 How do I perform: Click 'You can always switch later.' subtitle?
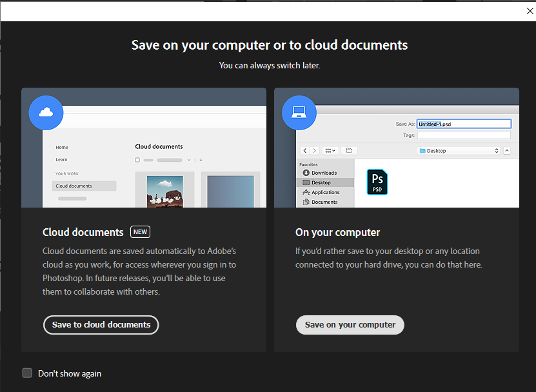(x=270, y=65)
